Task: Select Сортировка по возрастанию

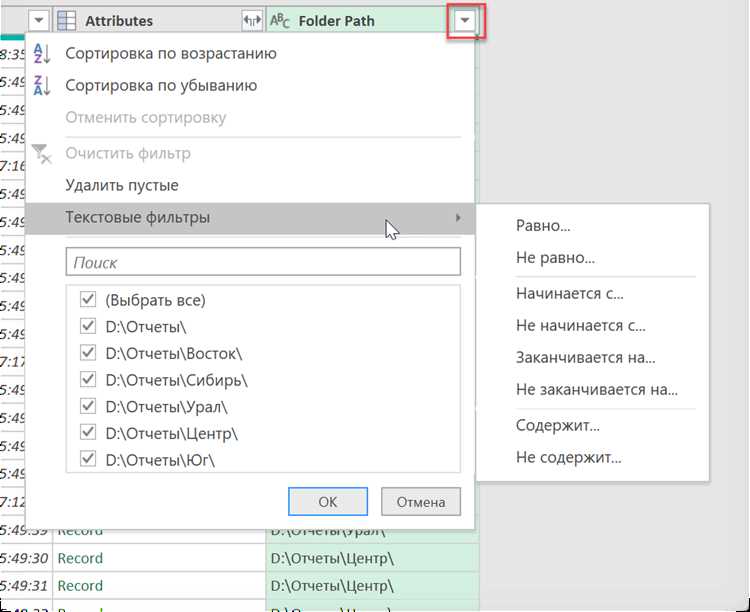Action: click(171, 54)
